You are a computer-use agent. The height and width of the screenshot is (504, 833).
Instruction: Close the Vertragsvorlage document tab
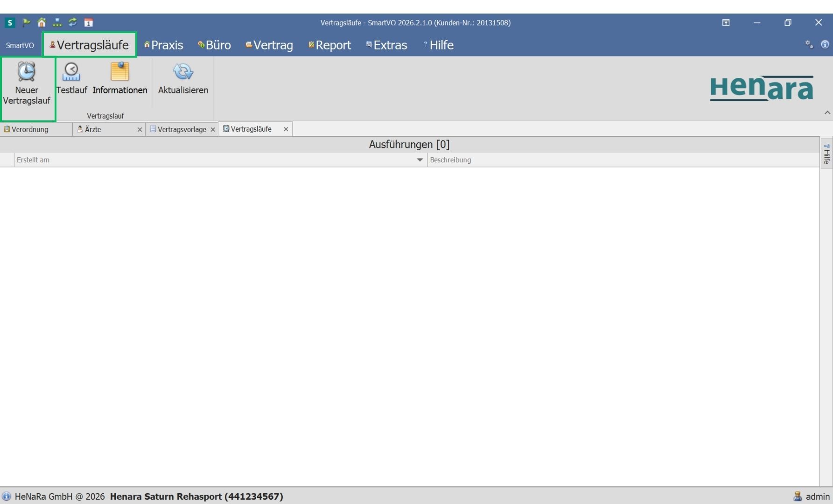[213, 130]
